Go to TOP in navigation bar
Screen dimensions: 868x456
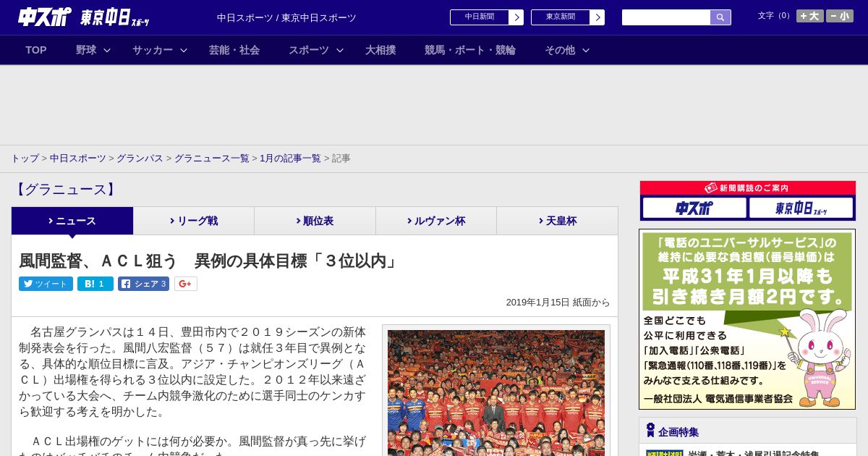pos(36,50)
